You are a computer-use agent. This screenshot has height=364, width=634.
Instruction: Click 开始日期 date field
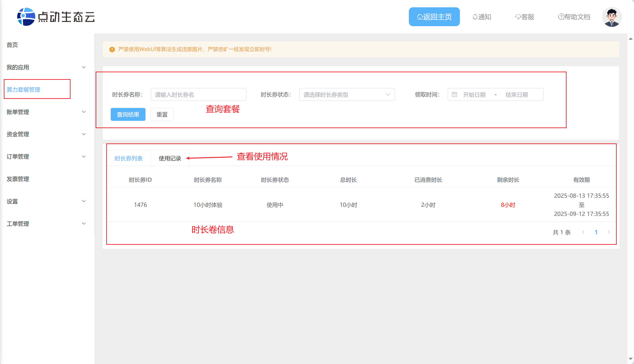point(474,95)
